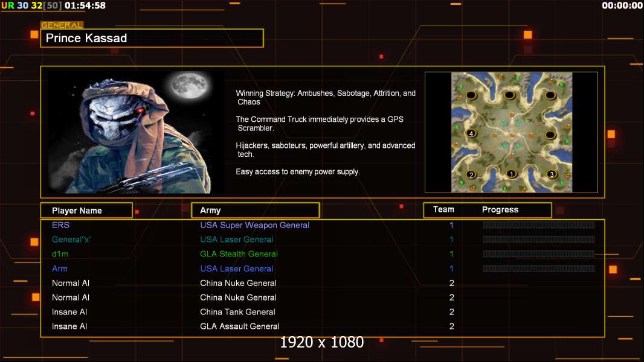Click the Progress column header
This screenshot has width=644, height=362.
(500, 209)
